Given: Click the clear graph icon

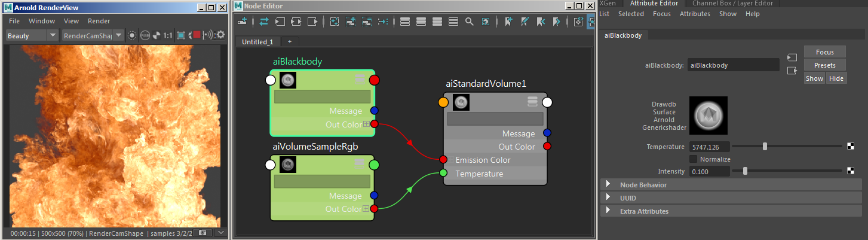Looking at the screenshot, I should point(335,22).
